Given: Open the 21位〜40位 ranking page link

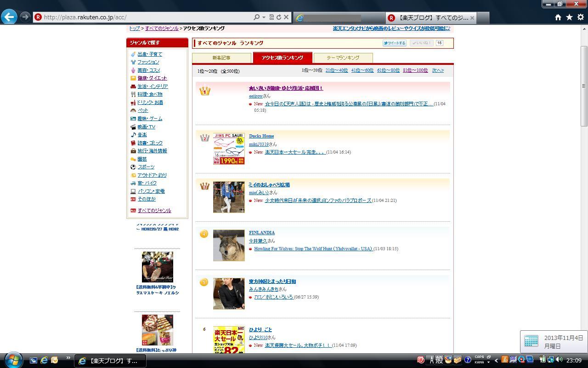Looking at the screenshot, I should 336,70.
